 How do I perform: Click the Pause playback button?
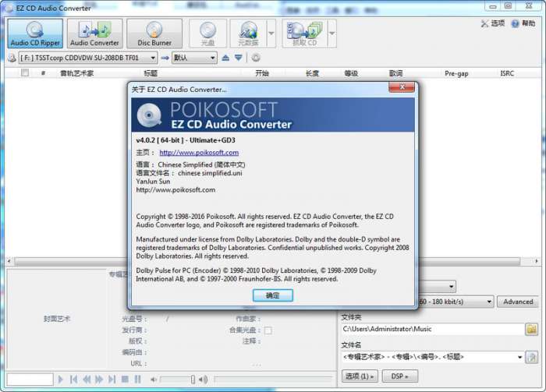point(138,379)
